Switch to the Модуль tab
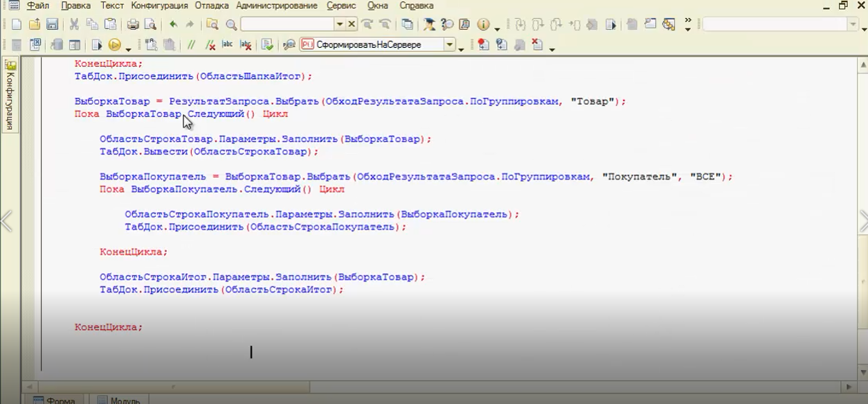868x404 pixels. click(x=119, y=400)
